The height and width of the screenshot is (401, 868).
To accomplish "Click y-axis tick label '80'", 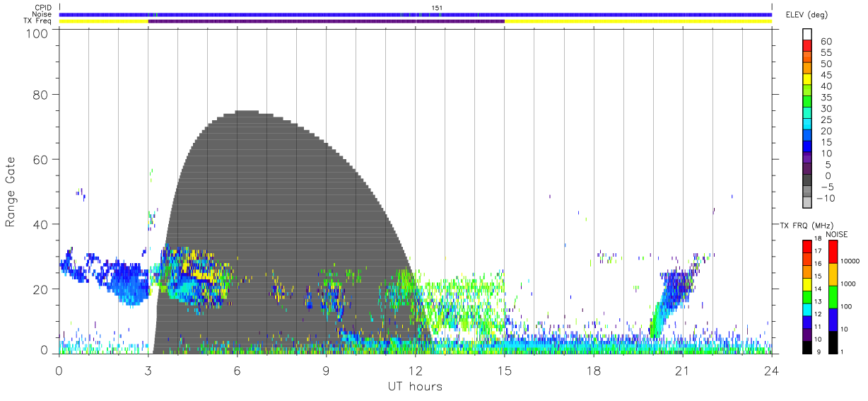I will pos(40,94).
